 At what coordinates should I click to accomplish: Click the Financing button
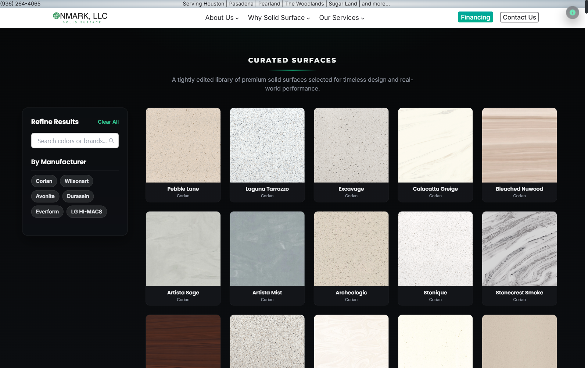click(x=475, y=17)
